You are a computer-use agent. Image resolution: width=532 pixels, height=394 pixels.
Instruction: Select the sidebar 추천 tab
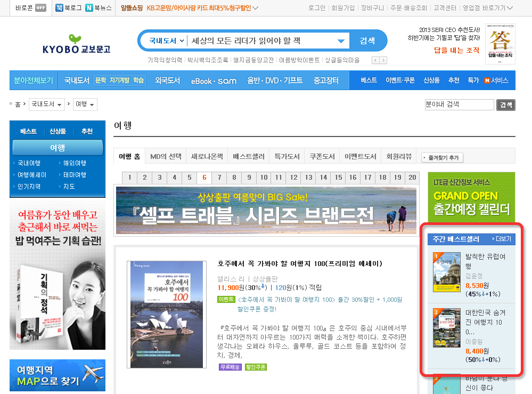click(x=87, y=131)
